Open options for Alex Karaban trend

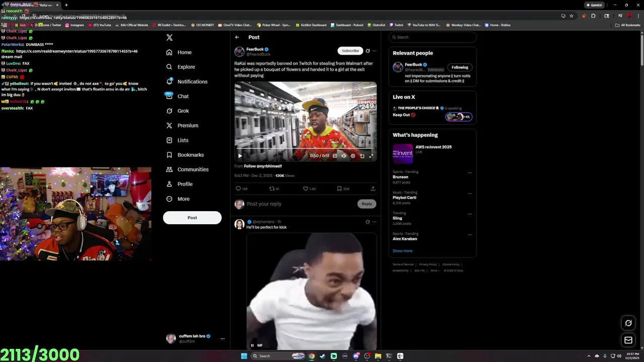(x=470, y=235)
